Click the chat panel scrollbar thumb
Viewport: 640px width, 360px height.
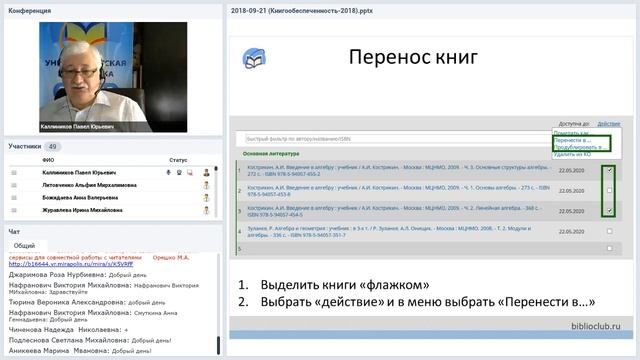(218, 345)
